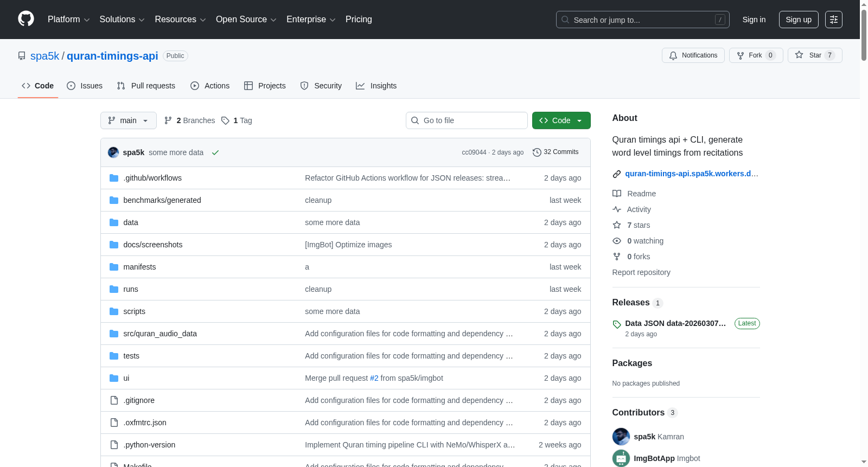Open pull request #2 link
This screenshot has height=467, width=868.
[374, 378]
